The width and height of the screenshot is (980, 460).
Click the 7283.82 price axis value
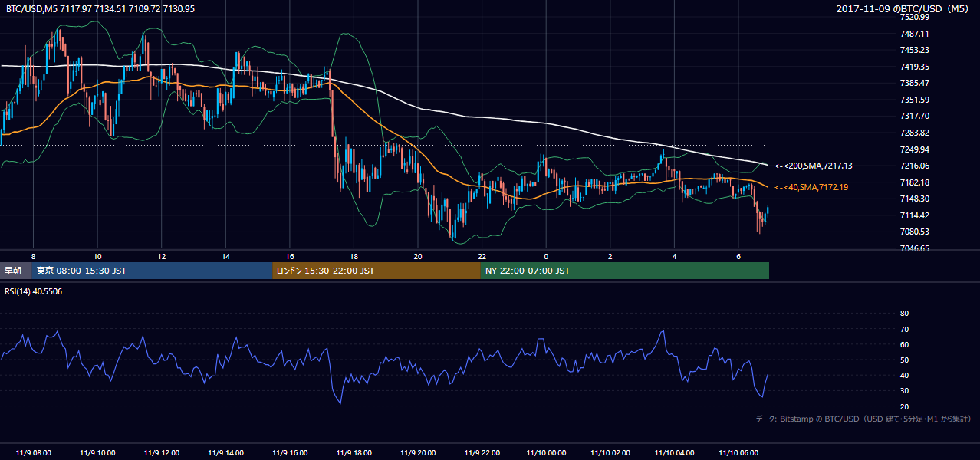pyautogui.click(x=915, y=133)
